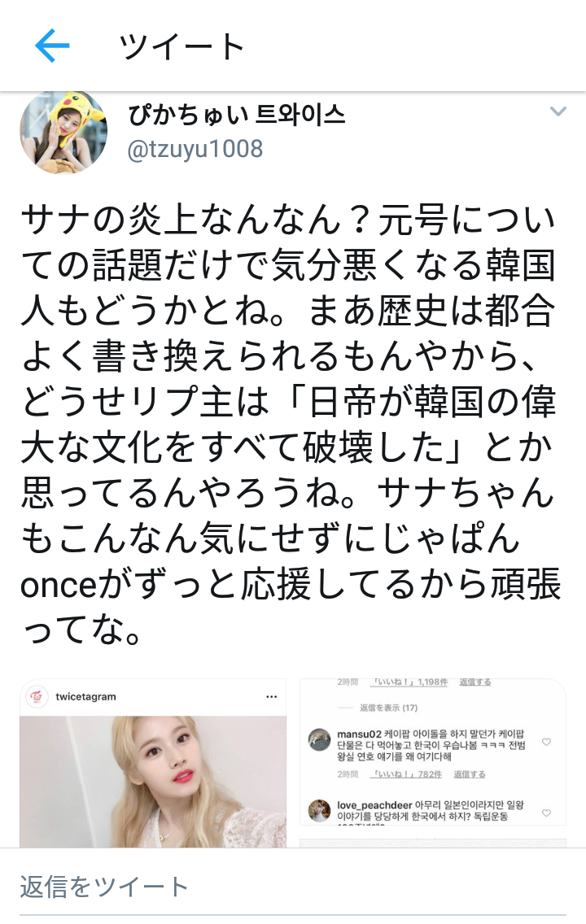Image resolution: width=586 pixels, height=924 pixels.
Task: Tap the twicetagram account name
Action: coord(86,696)
